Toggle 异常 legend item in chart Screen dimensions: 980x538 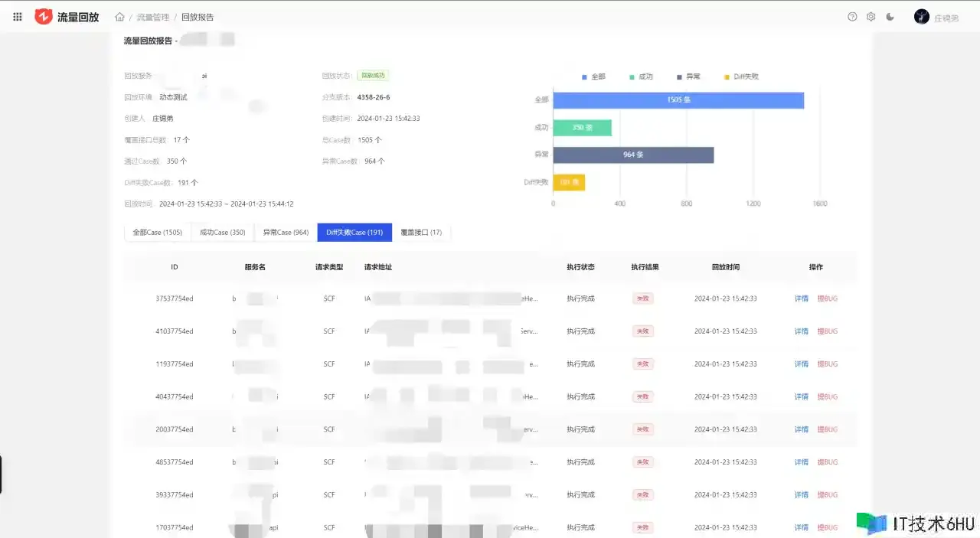pos(688,77)
